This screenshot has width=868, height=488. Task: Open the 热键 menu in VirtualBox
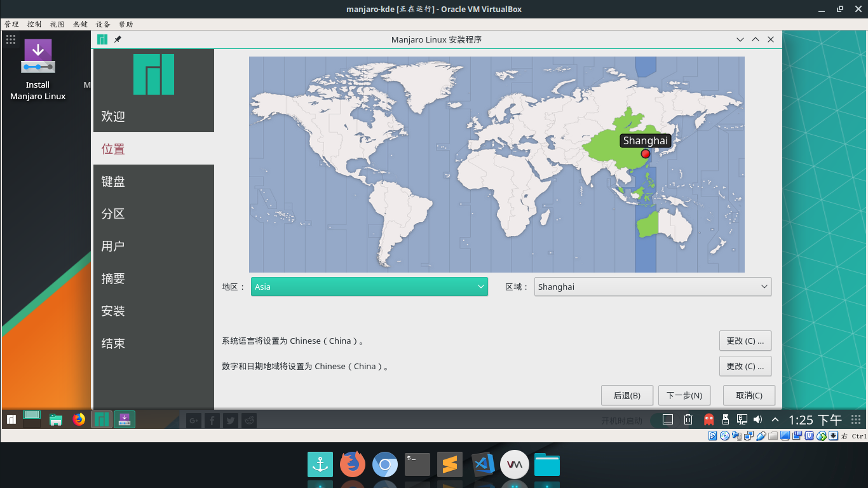tap(80, 24)
